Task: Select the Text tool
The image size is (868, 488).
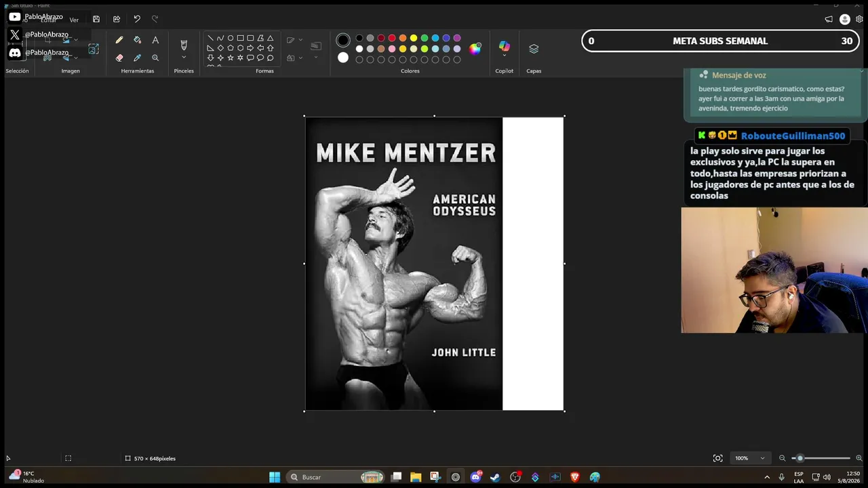Action: pos(155,40)
